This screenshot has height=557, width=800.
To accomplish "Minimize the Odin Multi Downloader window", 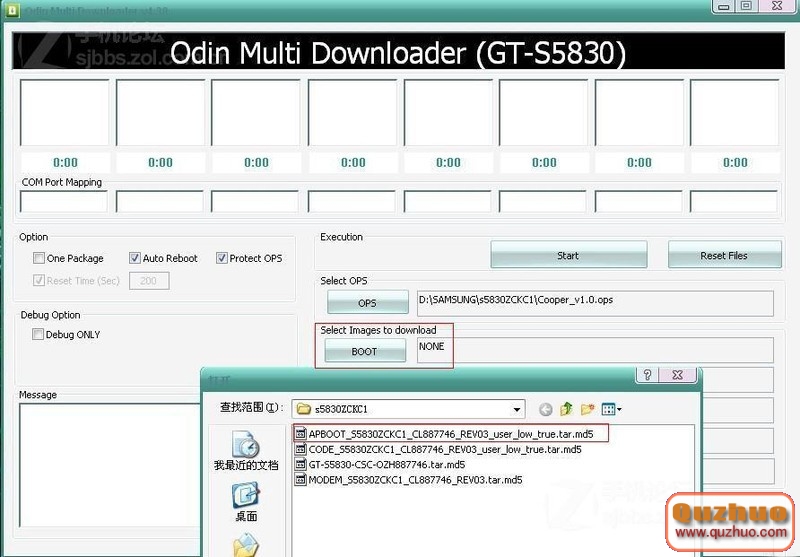I will [x=723, y=6].
